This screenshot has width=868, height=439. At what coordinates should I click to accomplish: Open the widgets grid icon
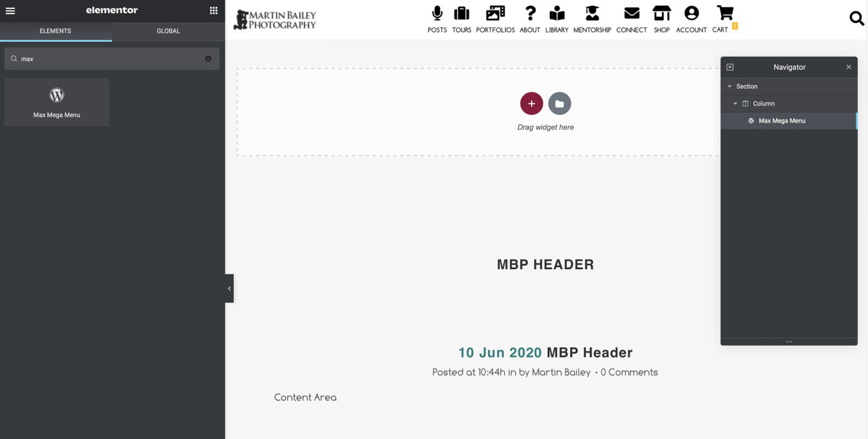pos(213,11)
